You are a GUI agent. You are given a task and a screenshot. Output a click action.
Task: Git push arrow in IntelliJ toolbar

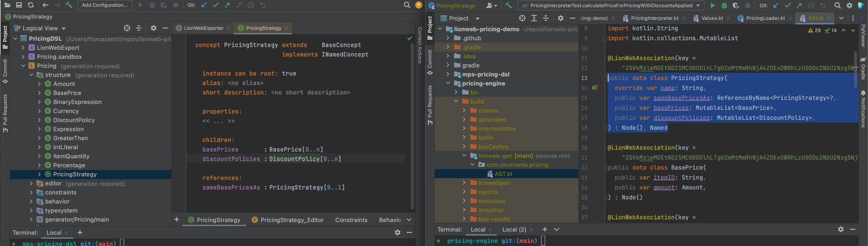(799, 5)
